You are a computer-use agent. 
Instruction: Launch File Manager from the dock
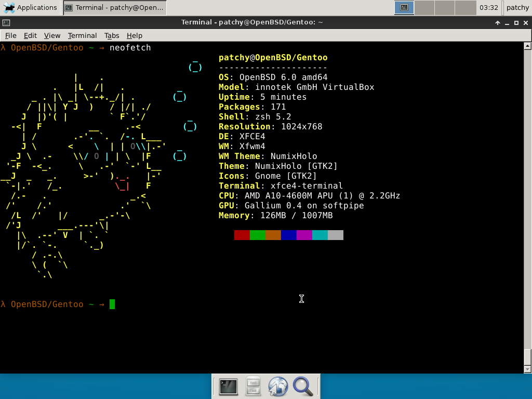coord(253,387)
